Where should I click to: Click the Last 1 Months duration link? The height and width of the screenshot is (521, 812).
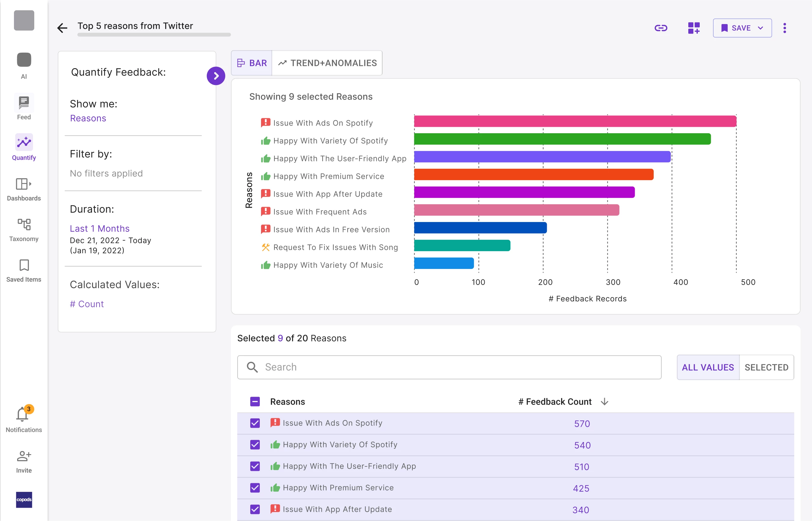click(100, 228)
